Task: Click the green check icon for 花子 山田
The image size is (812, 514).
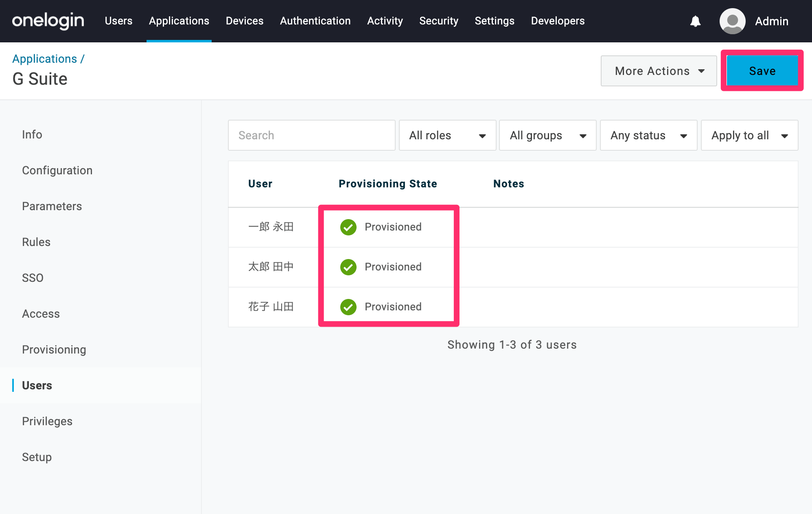Action: (x=348, y=307)
